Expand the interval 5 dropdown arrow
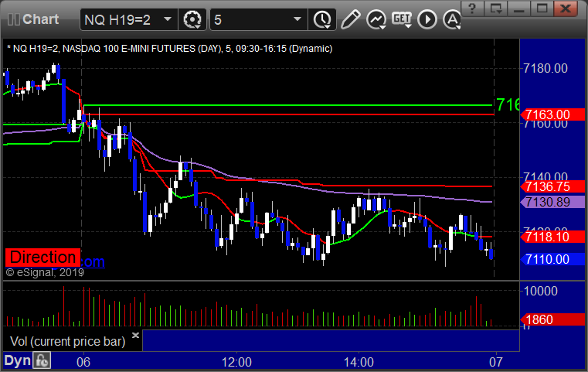This screenshot has width=588, height=372. click(x=297, y=19)
